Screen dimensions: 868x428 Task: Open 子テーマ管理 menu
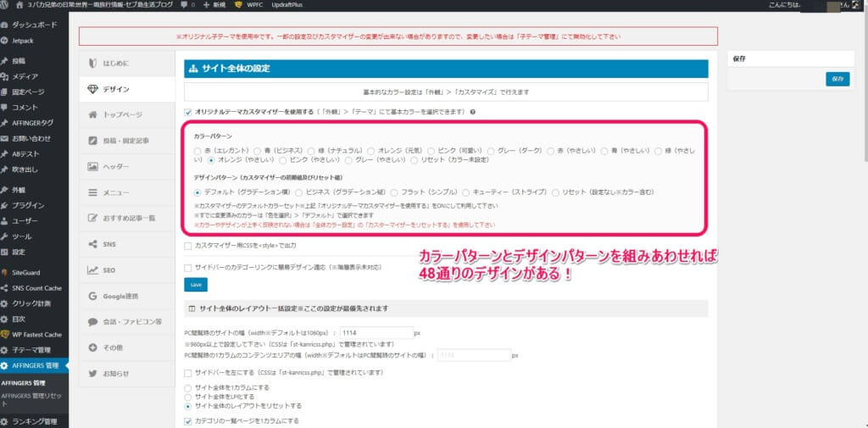click(34, 350)
